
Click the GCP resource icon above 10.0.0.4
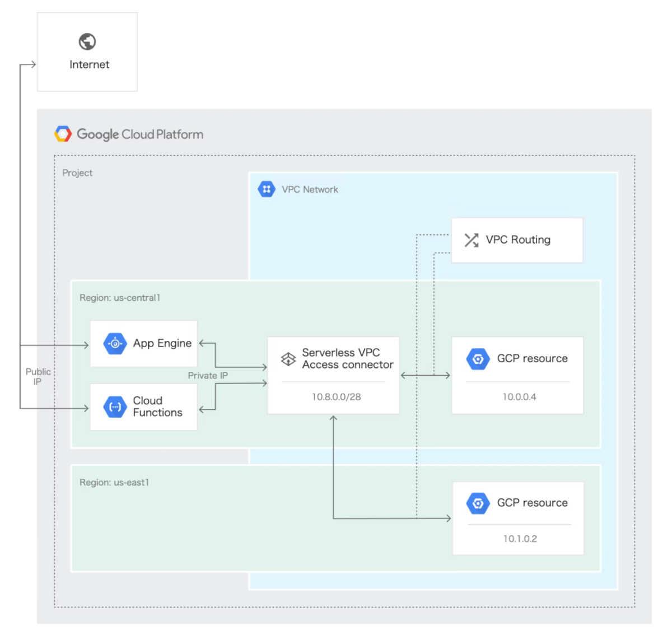click(478, 359)
